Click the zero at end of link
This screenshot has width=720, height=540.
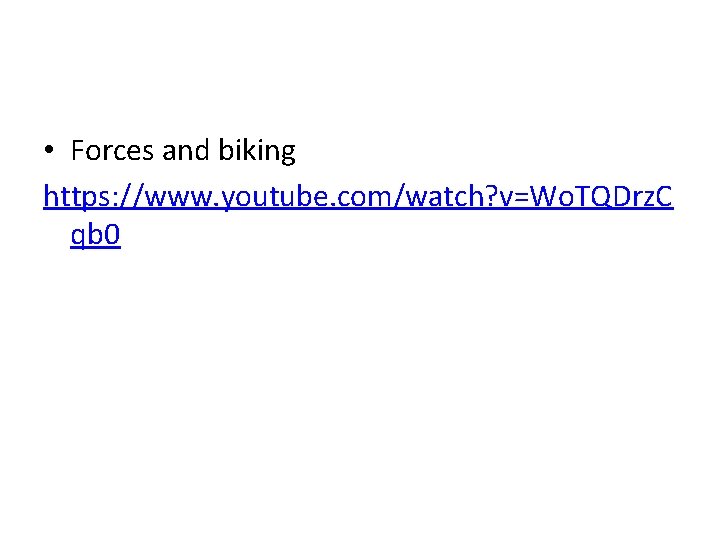[x=112, y=234]
